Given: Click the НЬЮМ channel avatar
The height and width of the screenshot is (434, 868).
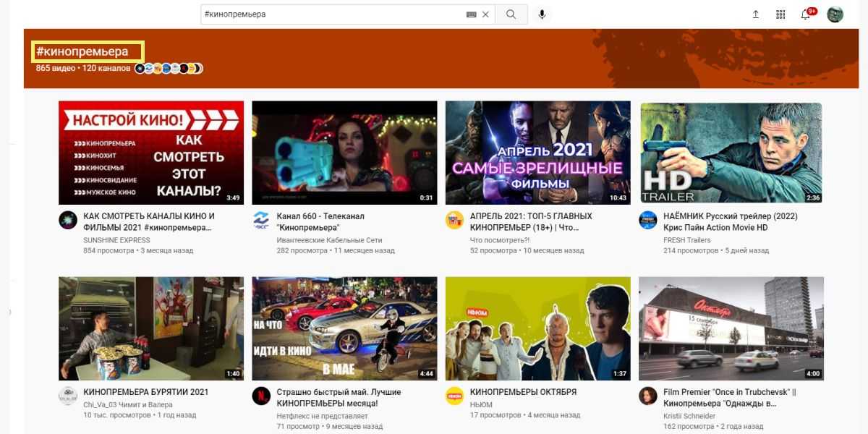Looking at the screenshot, I should pos(454,396).
